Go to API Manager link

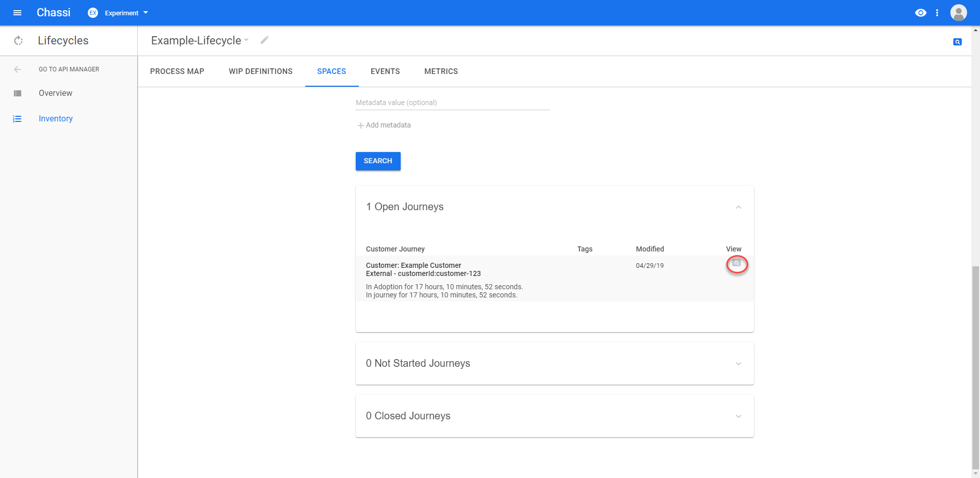point(69,69)
